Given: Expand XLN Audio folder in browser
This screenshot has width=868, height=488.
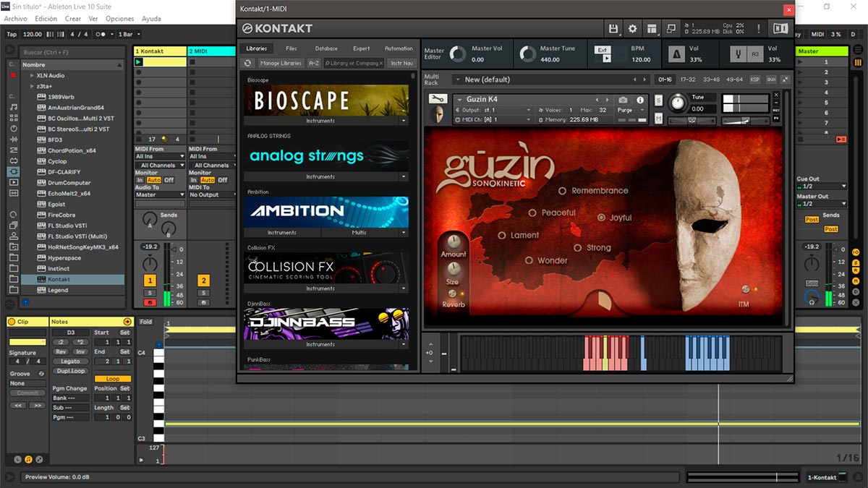Looking at the screenshot, I should (32, 75).
